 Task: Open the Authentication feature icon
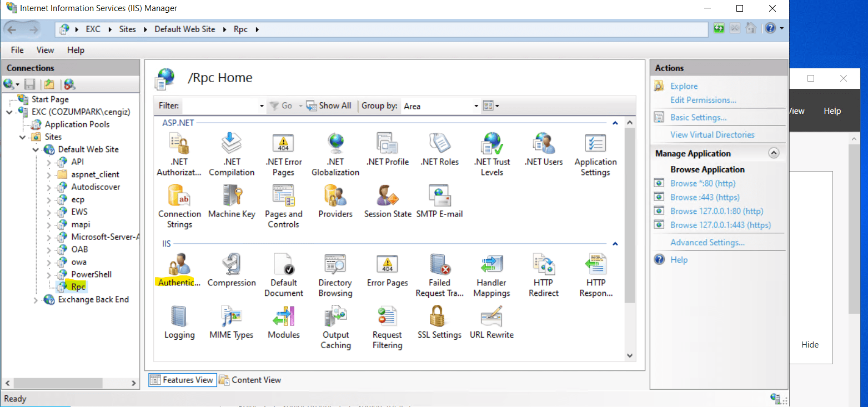pyautogui.click(x=179, y=267)
